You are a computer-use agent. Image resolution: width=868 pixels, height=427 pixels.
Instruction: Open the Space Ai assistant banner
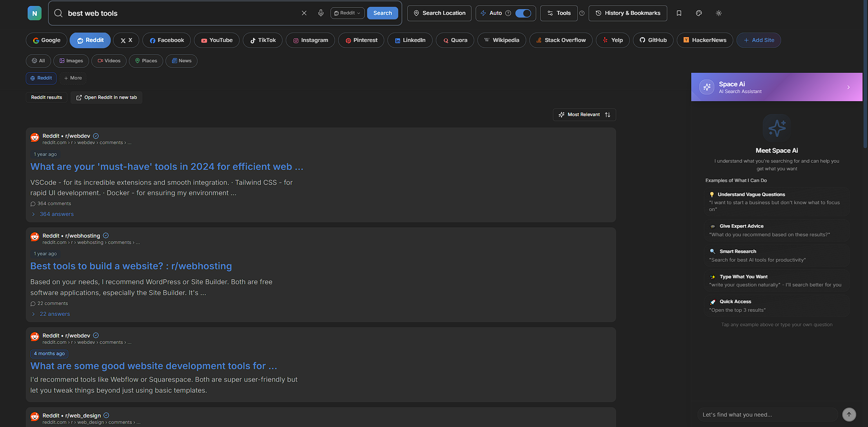tap(776, 87)
